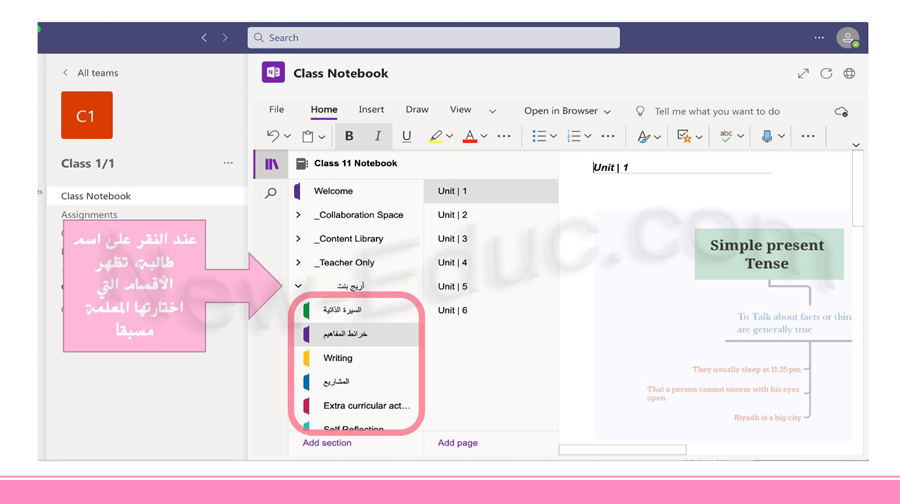Insert a numbered list
This screenshot has width=900, height=504.
(x=573, y=136)
